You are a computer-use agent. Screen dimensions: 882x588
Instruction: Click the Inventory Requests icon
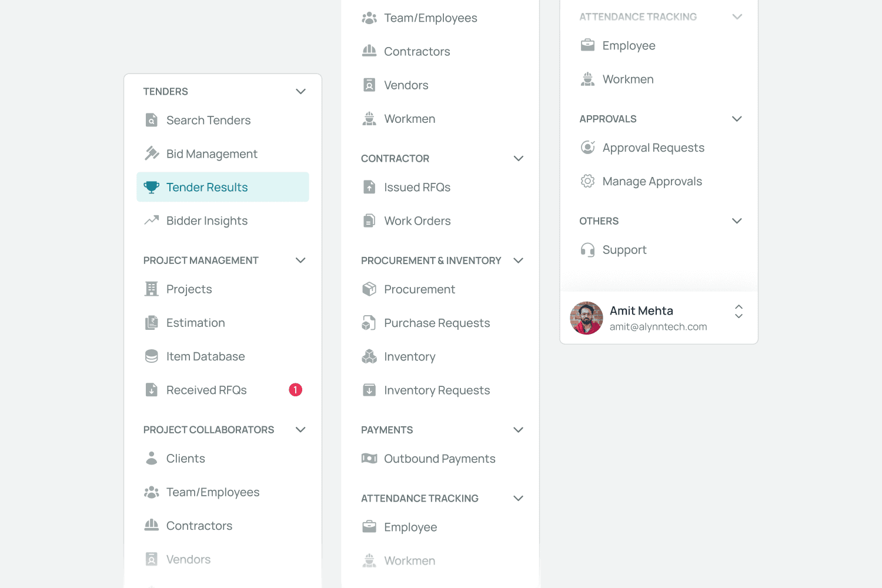coord(369,389)
